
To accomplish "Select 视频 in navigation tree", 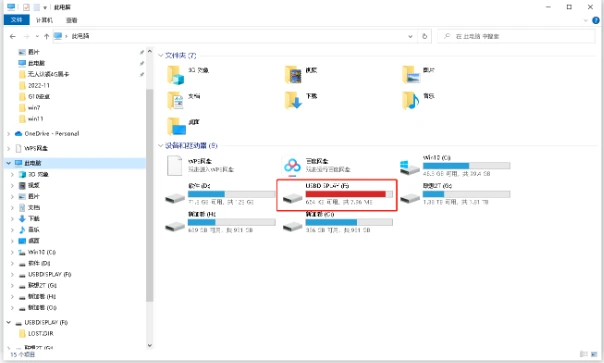I will [29, 185].
